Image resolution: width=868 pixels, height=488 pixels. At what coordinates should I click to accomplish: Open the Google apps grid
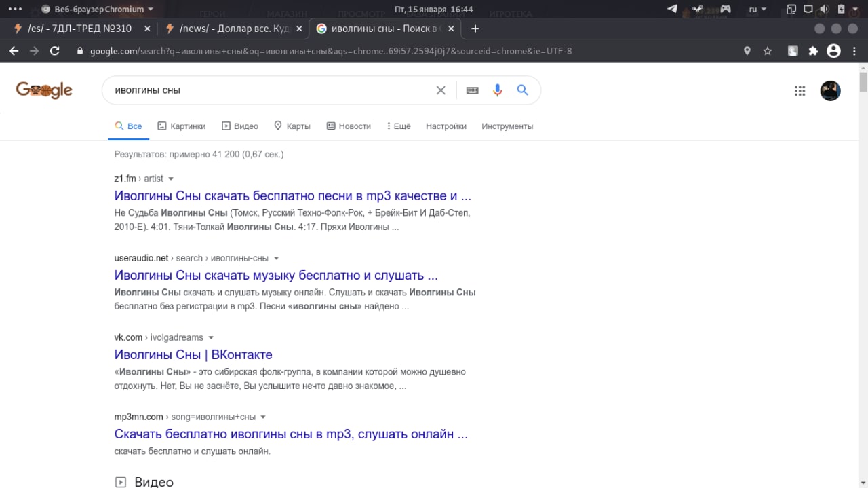pos(800,91)
